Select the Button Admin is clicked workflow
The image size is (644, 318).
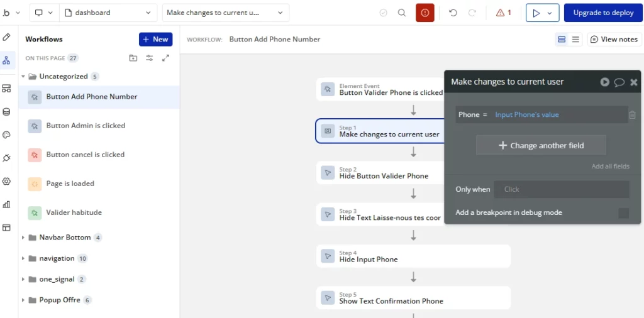pyautogui.click(x=86, y=126)
